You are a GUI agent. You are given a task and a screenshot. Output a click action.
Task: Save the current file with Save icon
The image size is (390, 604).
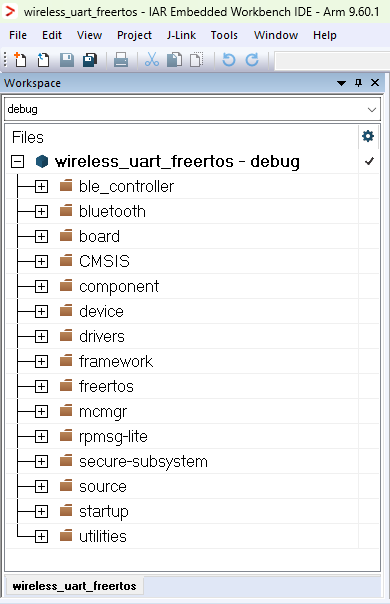pyautogui.click(x=67, y=60)
